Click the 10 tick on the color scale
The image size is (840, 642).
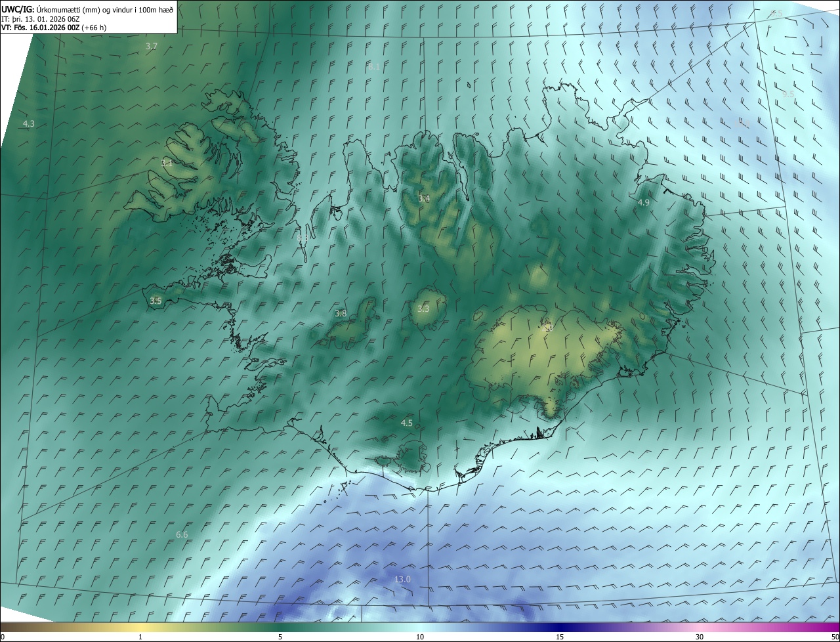click(420, 637)
